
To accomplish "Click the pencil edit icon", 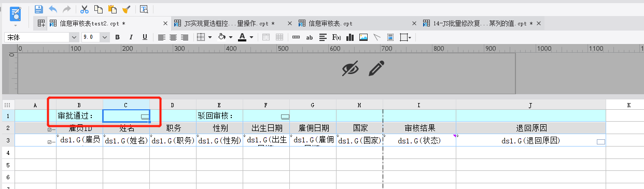I will coord(376,68).
